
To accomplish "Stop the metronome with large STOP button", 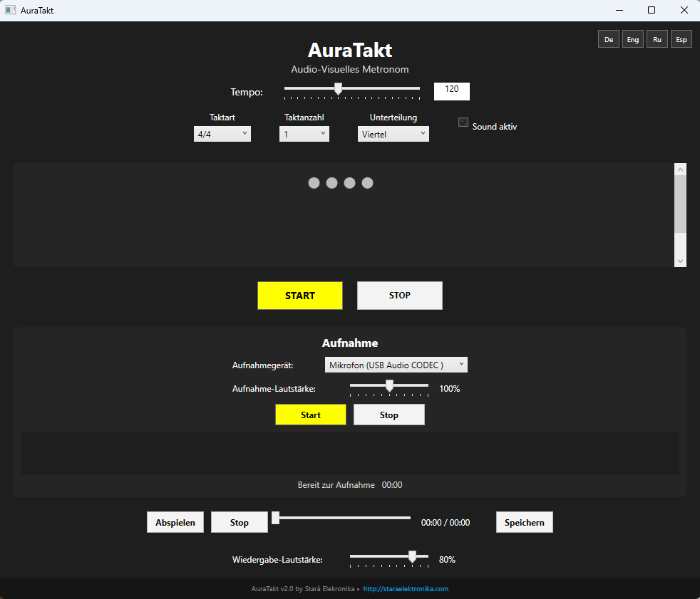I will click(400, 296).
